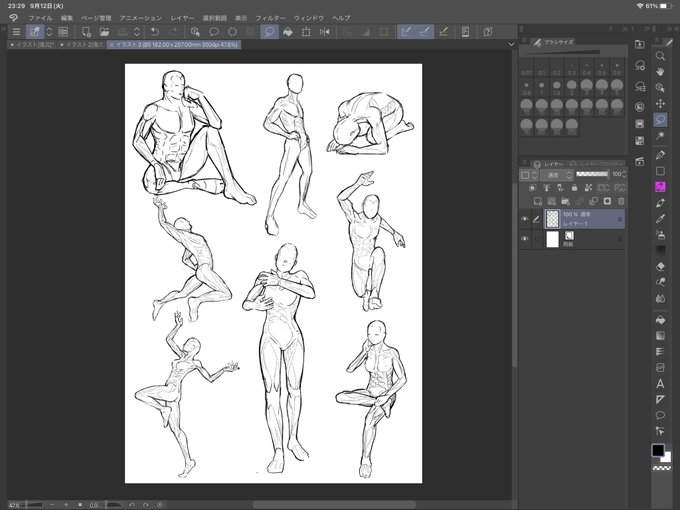This screenshot has height=510, width=680.
Task: Select brush size preset 100
Action: click(x=572, y=126)
